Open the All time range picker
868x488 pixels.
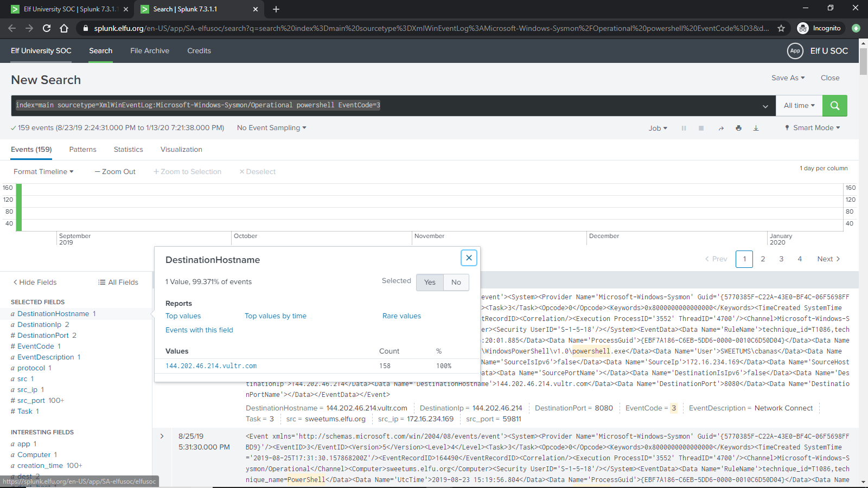coord(799,106)
